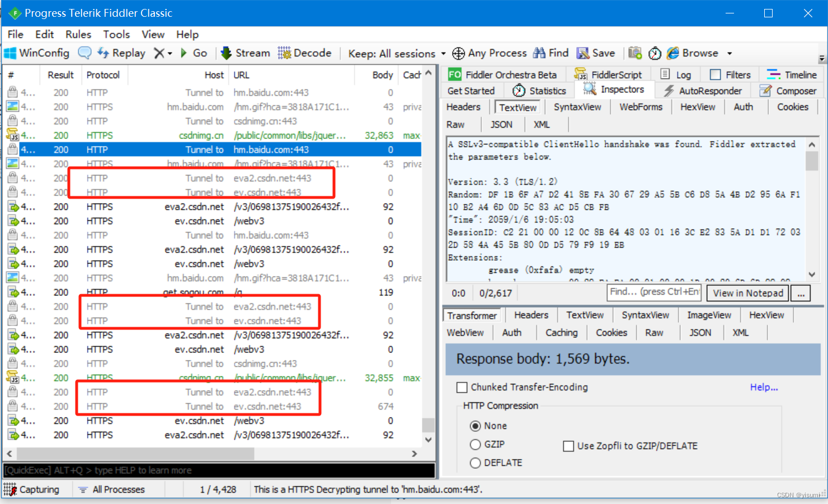Open the Browse dropdown arrow

[x=730, y=54]
